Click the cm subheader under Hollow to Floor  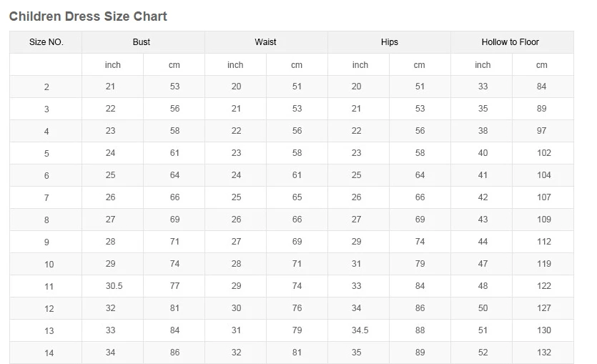[x=542, y=65]
